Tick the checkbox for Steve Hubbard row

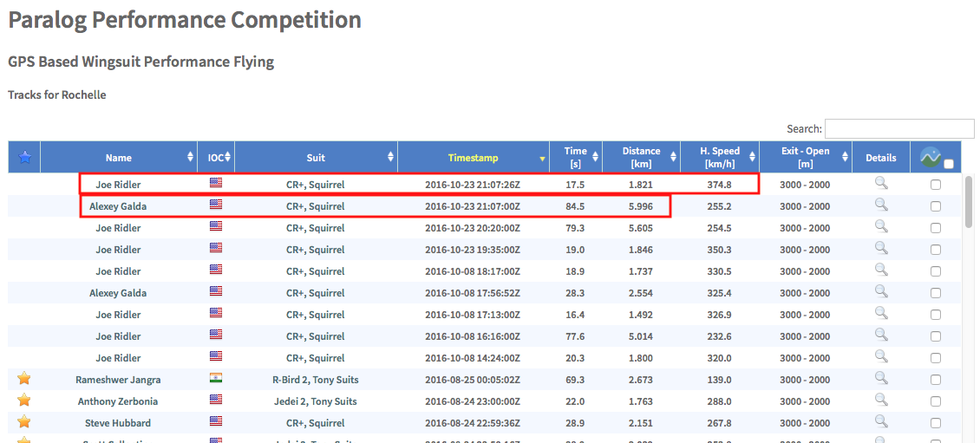point(935,423)
